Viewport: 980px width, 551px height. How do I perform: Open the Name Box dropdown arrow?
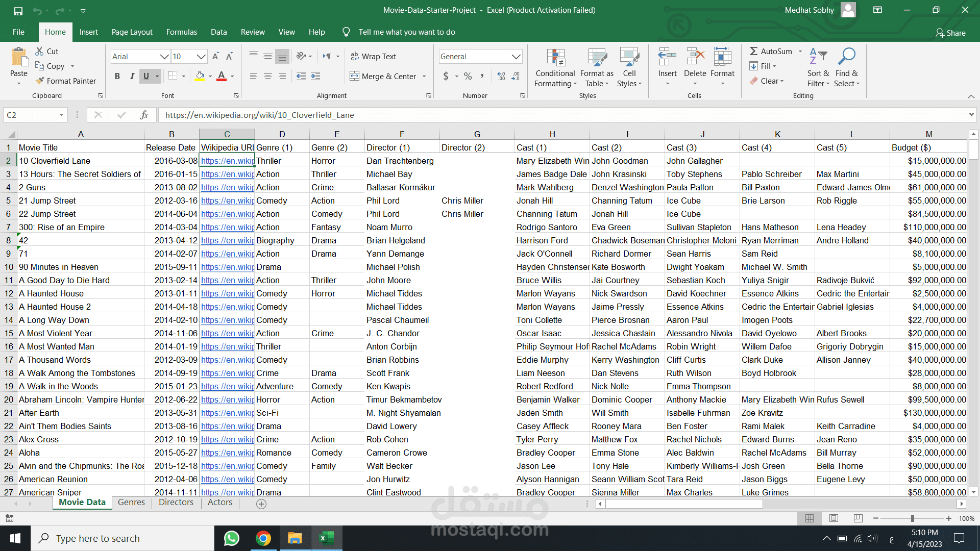pyautogui.click(x=61, y=115)
